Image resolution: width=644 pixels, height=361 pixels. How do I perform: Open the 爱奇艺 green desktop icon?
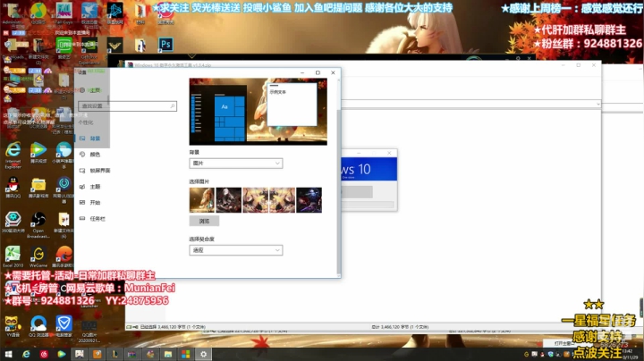tap(64, 48)
